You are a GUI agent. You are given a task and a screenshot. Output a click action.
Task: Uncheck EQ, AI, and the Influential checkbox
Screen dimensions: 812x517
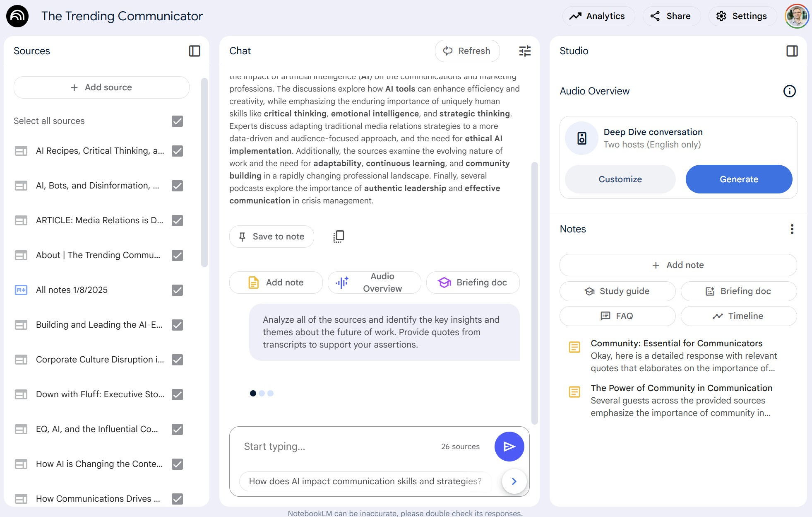tap(177, 429)
